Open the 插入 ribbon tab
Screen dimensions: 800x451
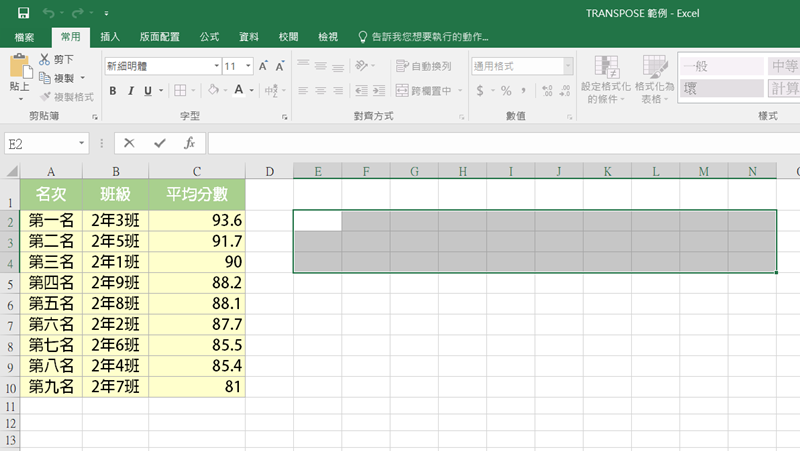click(x=111, y=37)
